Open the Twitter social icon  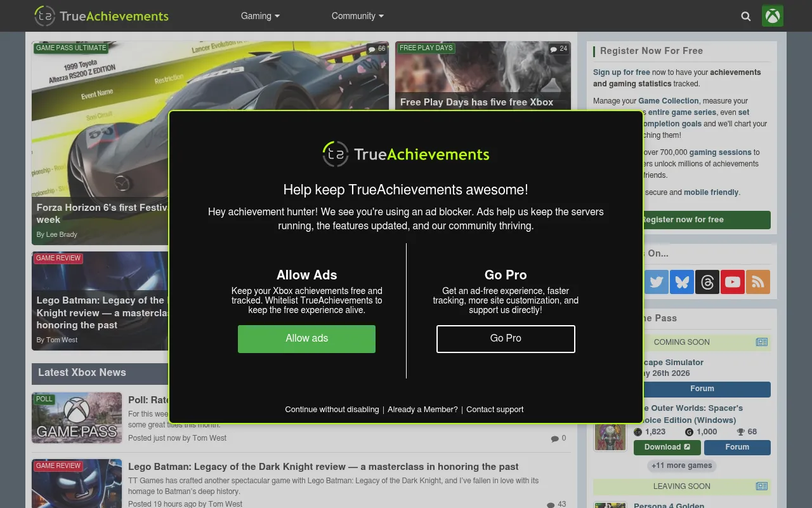click(657, 282)
